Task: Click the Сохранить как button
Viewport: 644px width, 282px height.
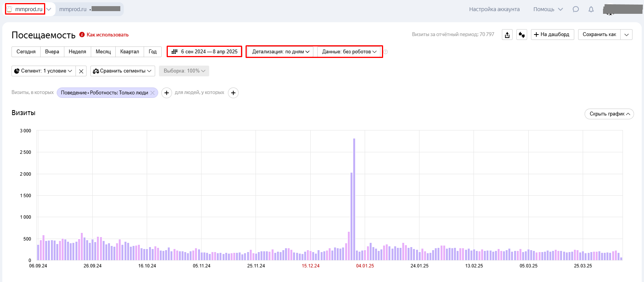Action: pos(600,35)
